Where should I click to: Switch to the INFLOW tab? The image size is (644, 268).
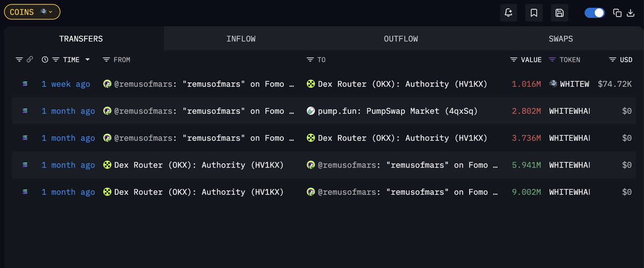pyautogui.click(x=241, y=39)
